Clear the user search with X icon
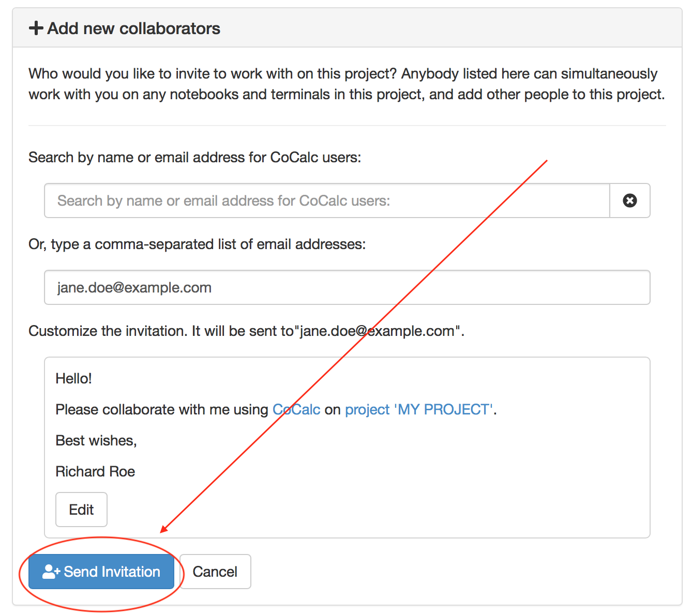The height and width of the screenshot is (616, 692). coord(629,201)
